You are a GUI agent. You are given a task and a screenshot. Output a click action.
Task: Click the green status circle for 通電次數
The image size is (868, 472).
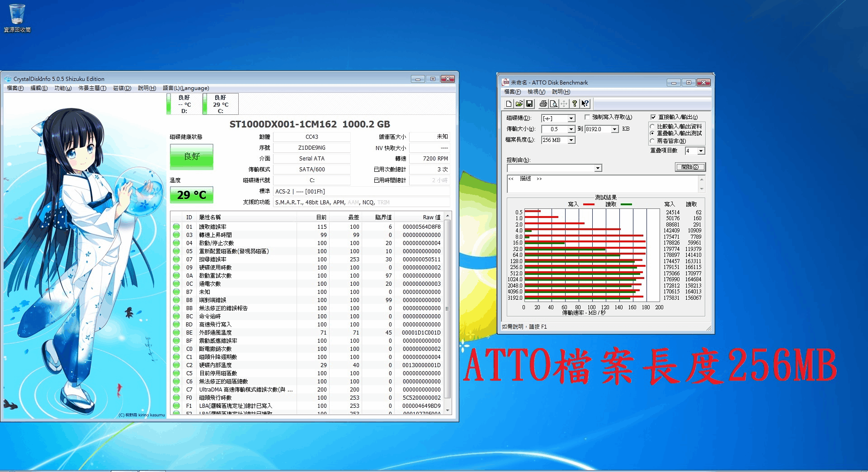tap(176, 283)
